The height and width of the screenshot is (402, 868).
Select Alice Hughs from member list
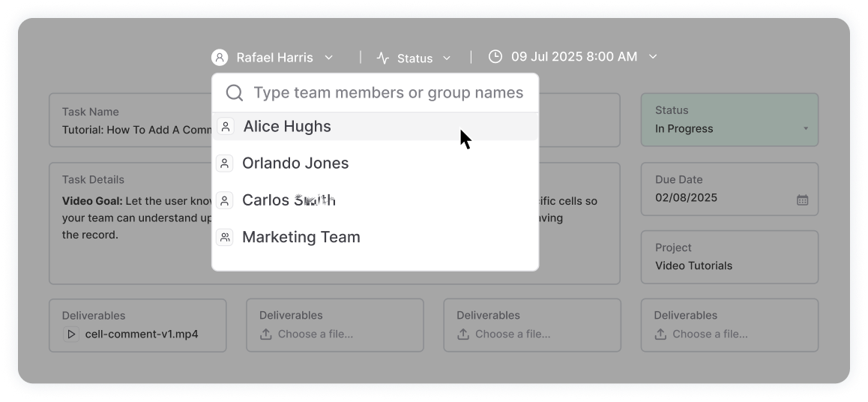pyautogui.click(x=287, y=127)
